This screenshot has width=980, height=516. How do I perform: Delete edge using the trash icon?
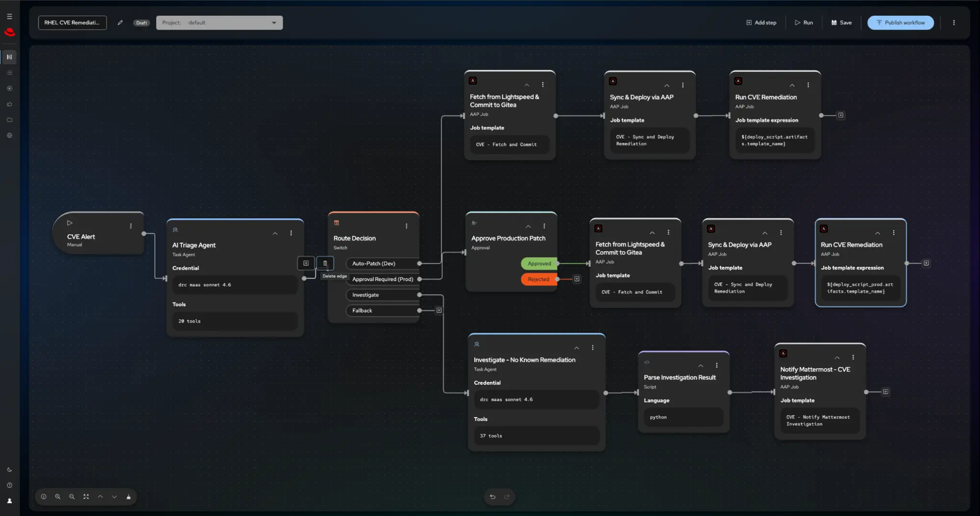325,263
